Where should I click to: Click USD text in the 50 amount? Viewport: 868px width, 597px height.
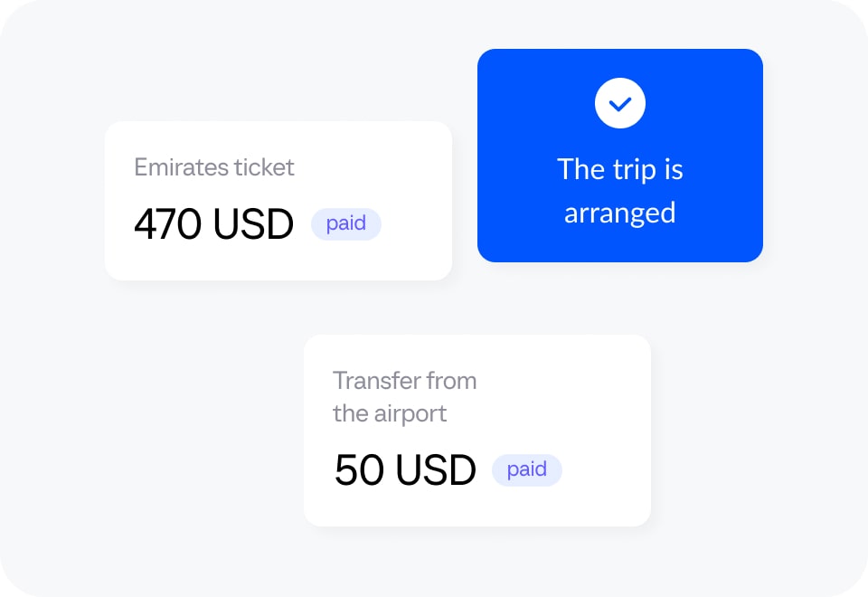[436, 470]
